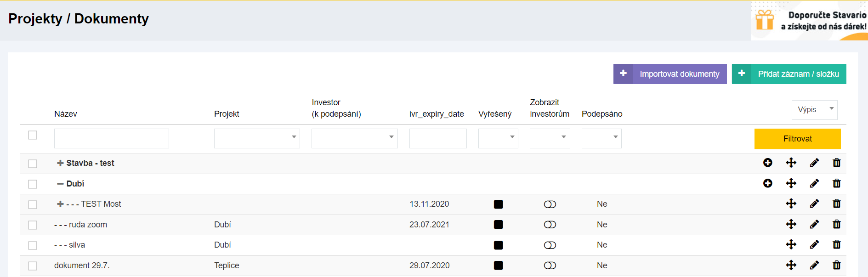Screen dimensions: 868x277
Task: Click the Název filter text field
Action: click(x=112, y=138)
